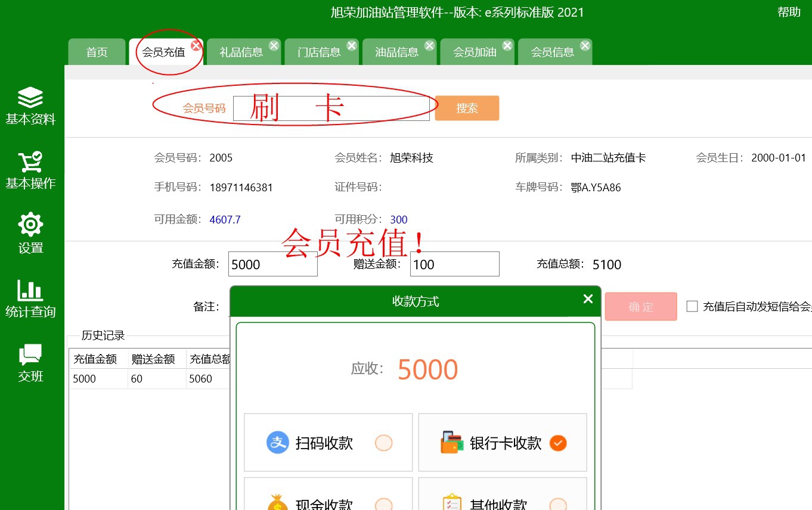812x510 pixels.
Task: Click the 充值金额 input field
Action: pos(273,264)
